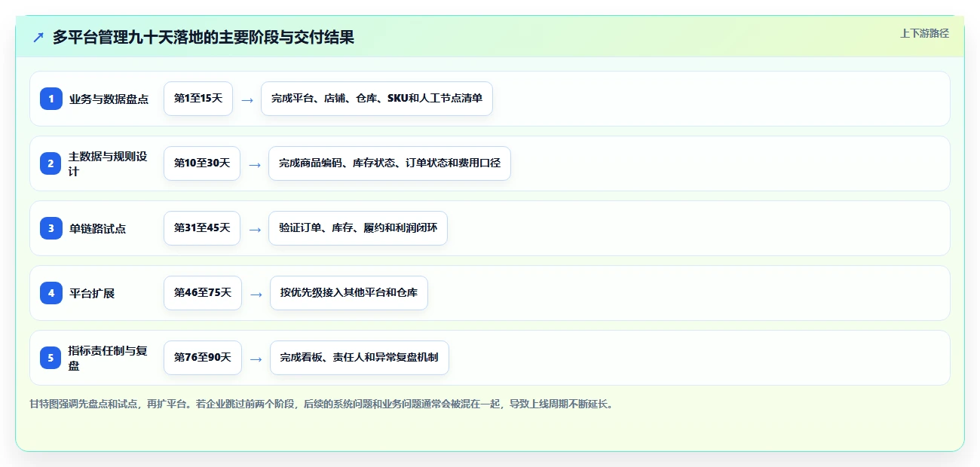Click the title 多平台管理九十天落地的主要阶段与交付结果

(x=204, y=37)
